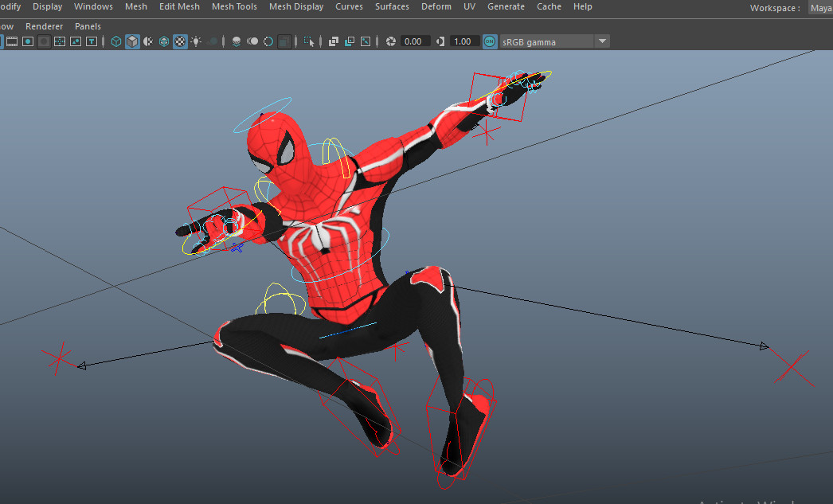Viewport: 833px width, 504px height.
Task: Click the exposure value 0.00 field
Action: click(414, 41)
